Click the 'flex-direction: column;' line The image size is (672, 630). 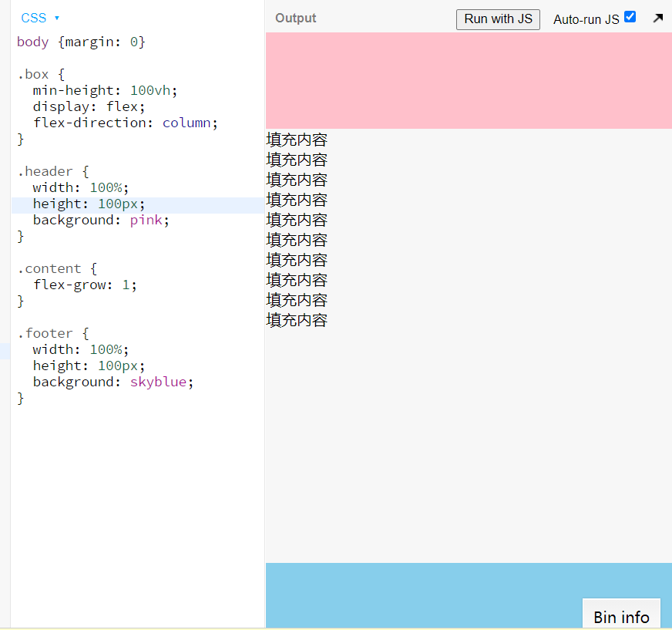pos(126,123)
